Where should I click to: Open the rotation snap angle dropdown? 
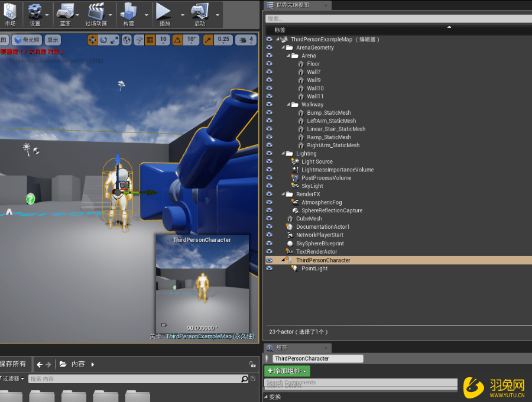click(192, 40)
